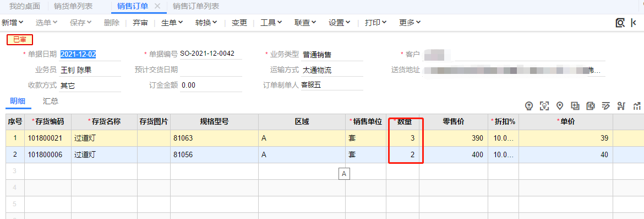
Task: Click the delete-rows icon above table
Action: (x=591, y=106)
